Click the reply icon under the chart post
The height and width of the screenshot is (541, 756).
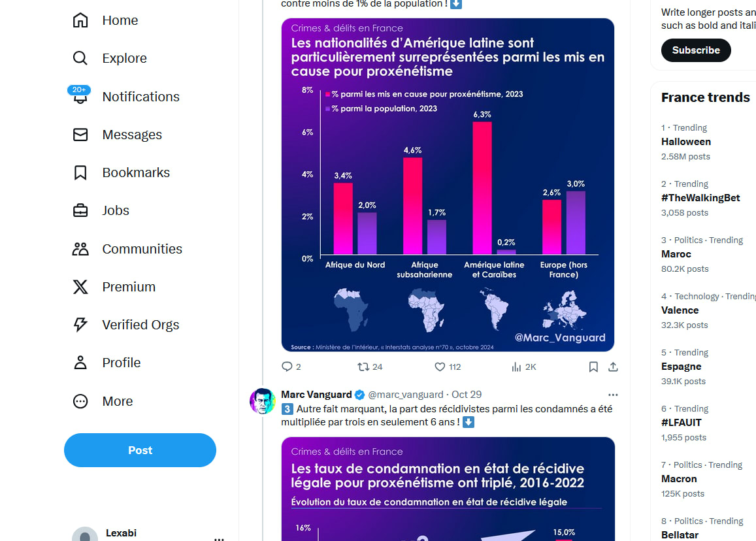(287, 367)
